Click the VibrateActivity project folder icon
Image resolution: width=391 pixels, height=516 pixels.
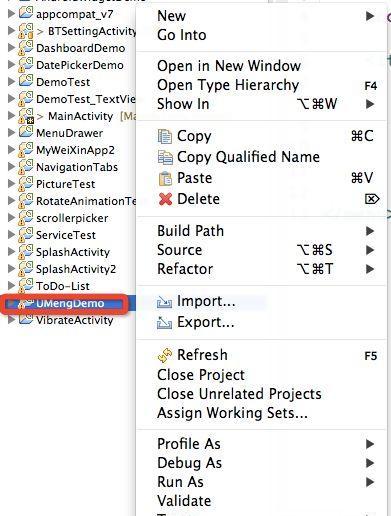[26, 319]
